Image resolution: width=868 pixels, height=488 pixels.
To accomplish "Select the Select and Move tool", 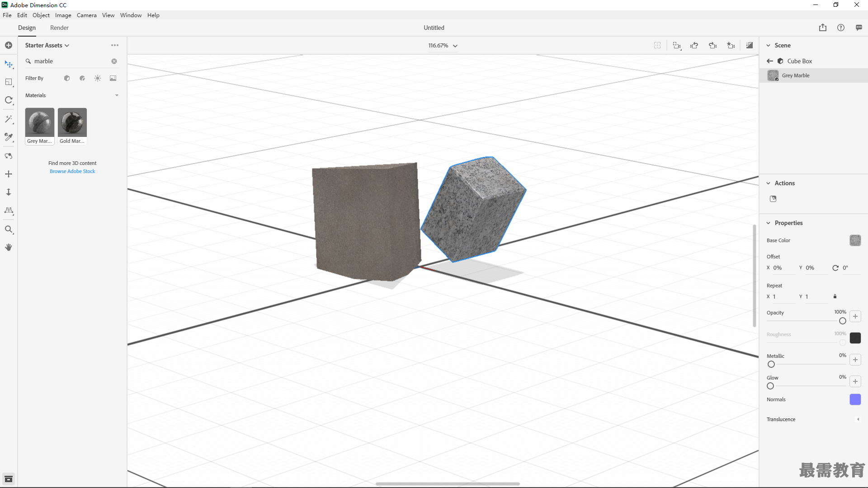I will (9, 64).
